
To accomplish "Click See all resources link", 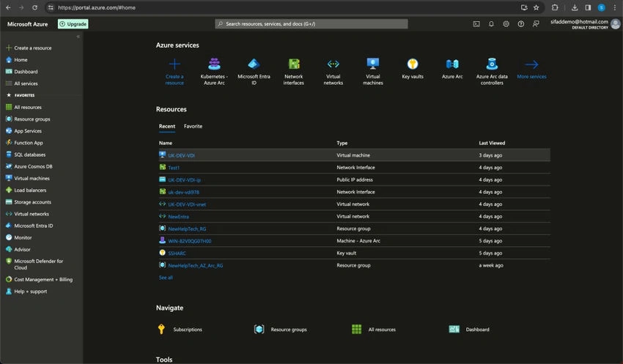I will (166, 278).
